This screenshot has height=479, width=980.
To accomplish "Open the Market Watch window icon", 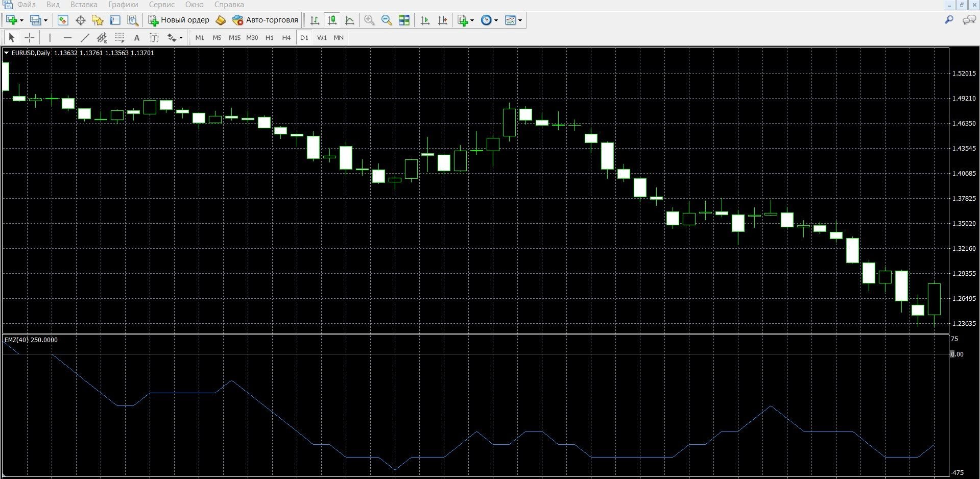I will 63,20.
